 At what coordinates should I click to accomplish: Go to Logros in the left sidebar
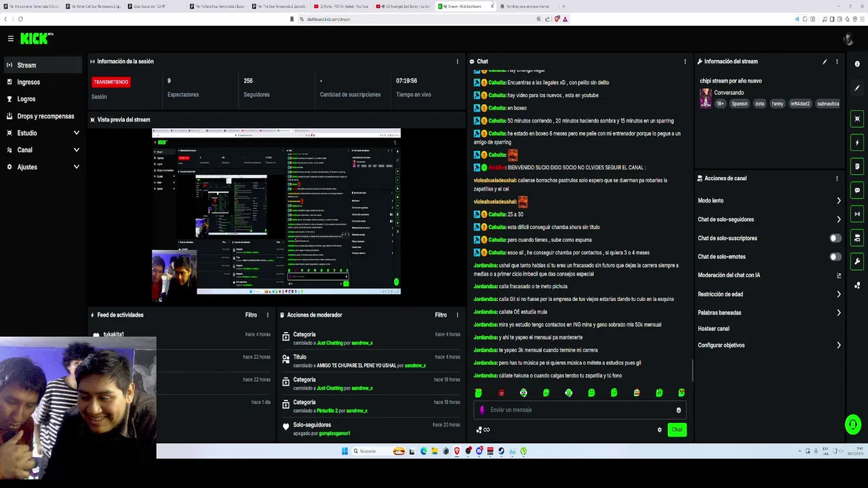(41, 100)
